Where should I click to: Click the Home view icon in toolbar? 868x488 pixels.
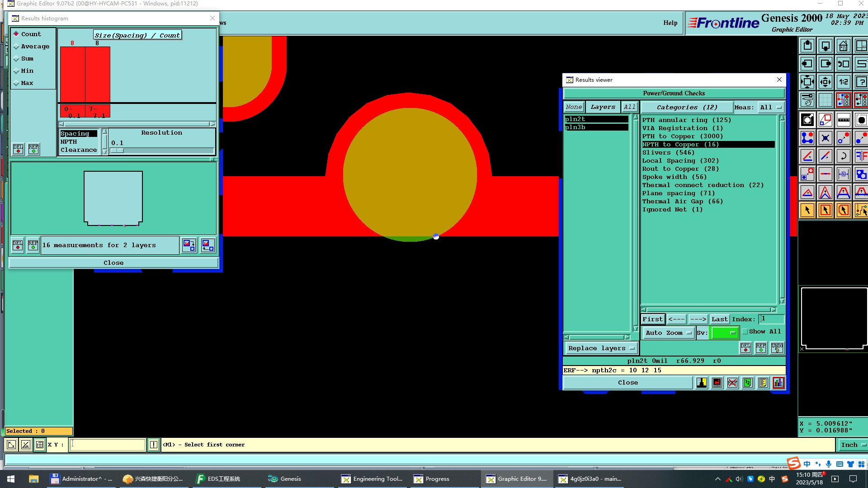(843, 46)
